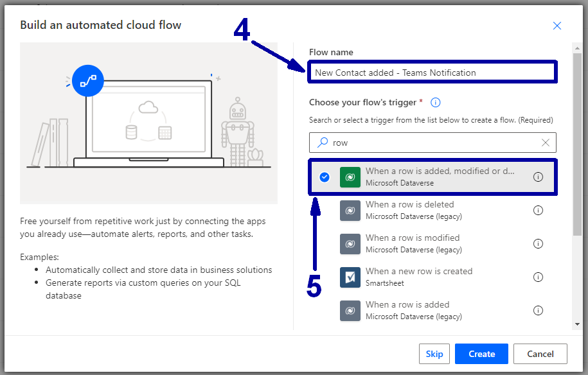Click Dataverse legacy icon for row added
588x375 pixels.
(350, 310)
